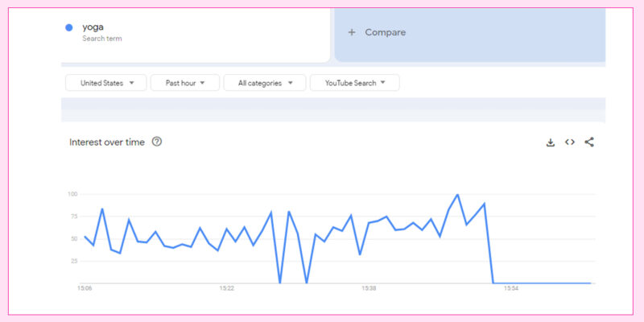The image size is (644, 322).
Task: Change the YouTube Search source dropdown
Action: pyautogui.click(x=355, y=83)
